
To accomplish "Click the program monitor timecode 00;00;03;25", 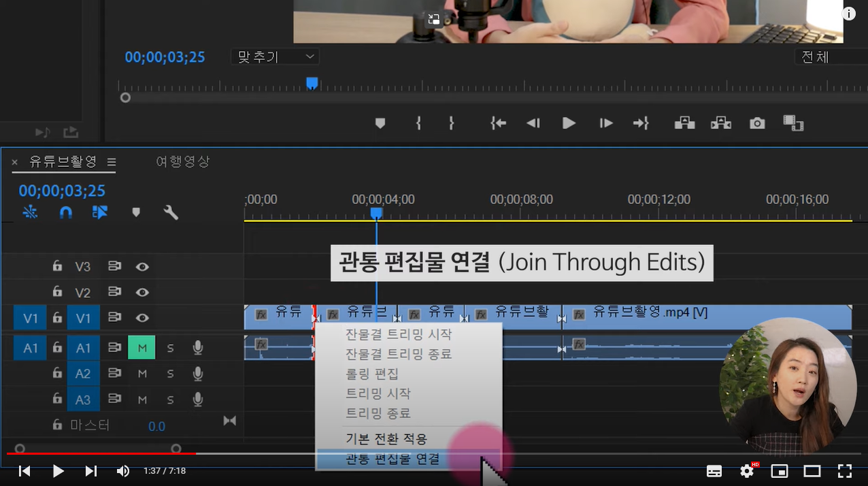I will click(x=165, y=57).
